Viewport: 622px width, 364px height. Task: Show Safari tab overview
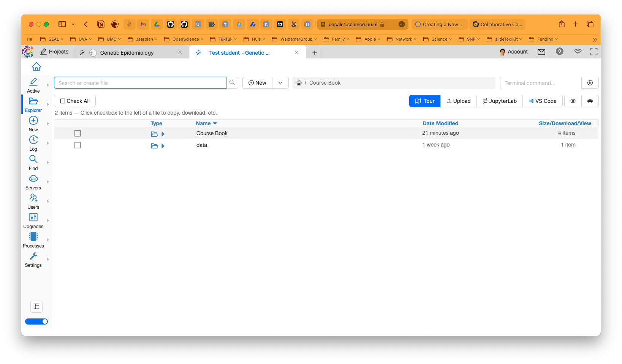tap(590, 24)
